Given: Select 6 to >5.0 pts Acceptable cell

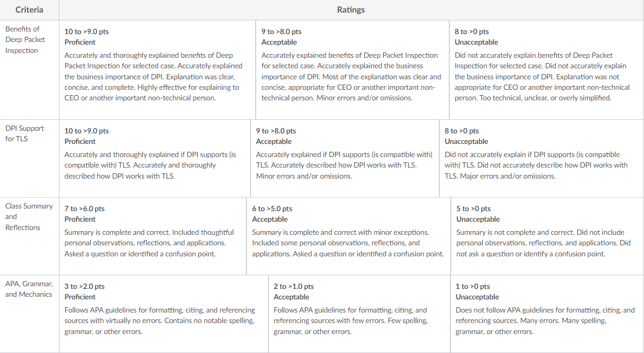Looking at the screenshot, I should point(349,236).
